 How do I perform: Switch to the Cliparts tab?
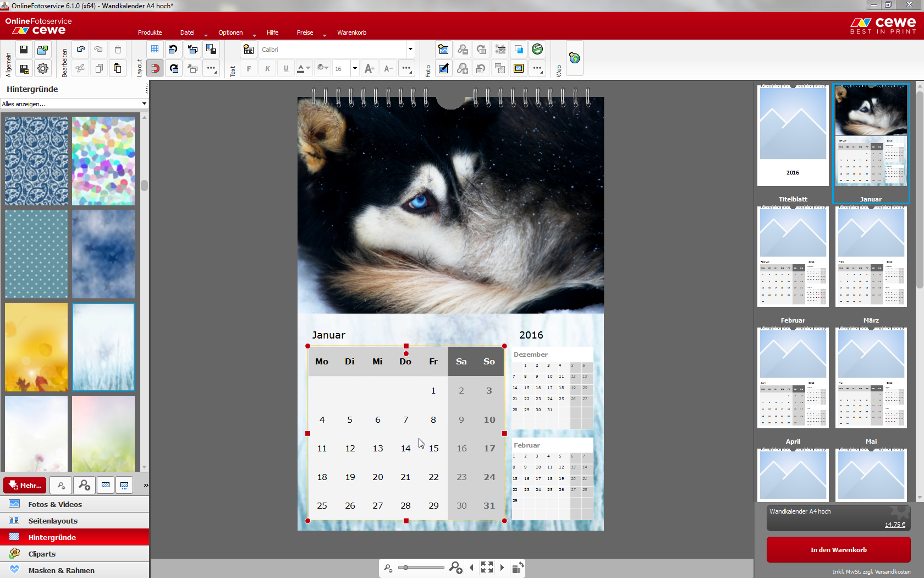[x=42, y=554]
